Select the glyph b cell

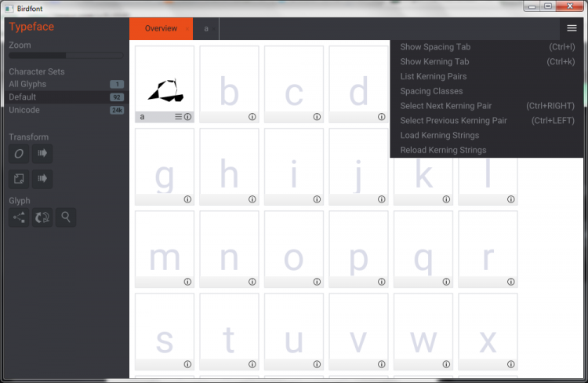click(x=229, y=84)
